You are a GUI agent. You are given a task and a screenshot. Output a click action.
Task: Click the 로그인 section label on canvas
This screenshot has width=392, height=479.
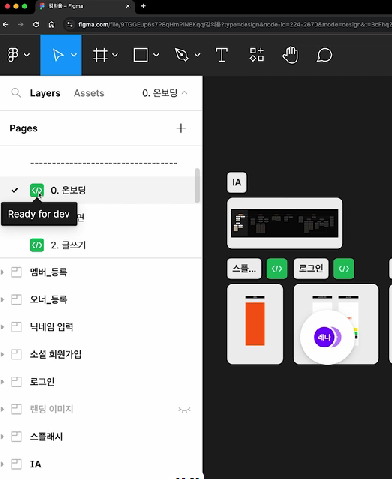point(311,268)
